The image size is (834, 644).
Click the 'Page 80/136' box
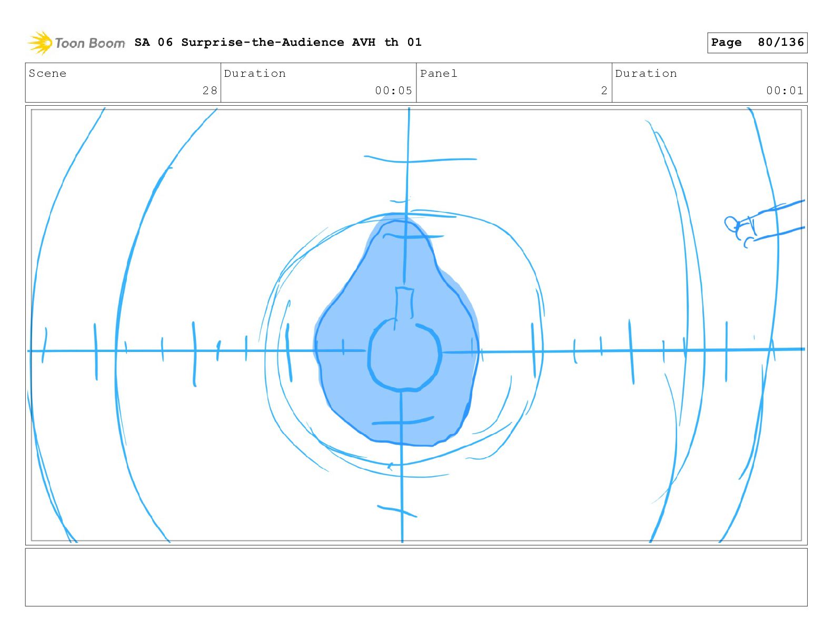coord(757,43)
